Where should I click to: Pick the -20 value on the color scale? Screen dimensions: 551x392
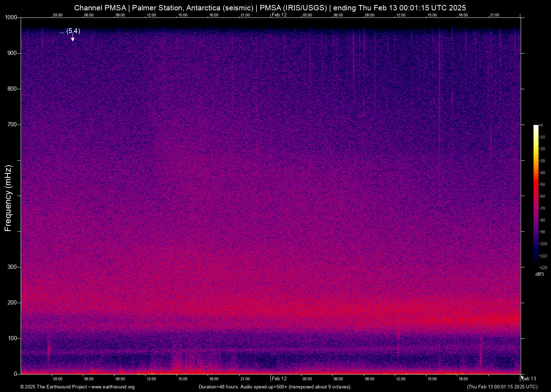542,149
